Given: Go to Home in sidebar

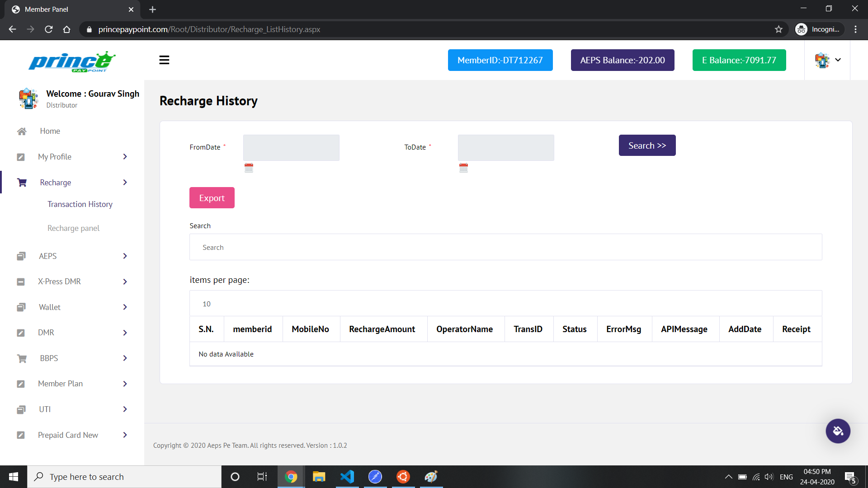Looking at the screenshot, I should pyautogui.click(x=50, y=131).
